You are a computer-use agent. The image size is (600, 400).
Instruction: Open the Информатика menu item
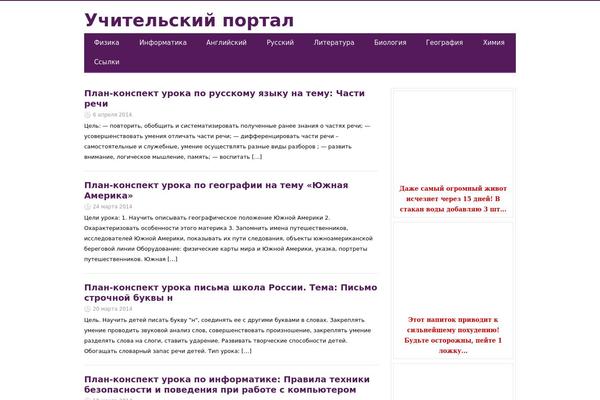click(163, 42)
